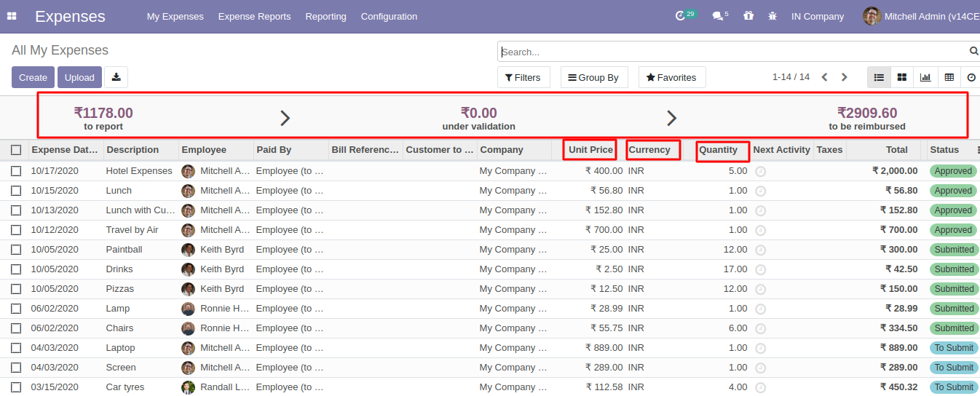
Task: Sort by the Total column header
Action: pyautogui.click(x=897, y=149)
